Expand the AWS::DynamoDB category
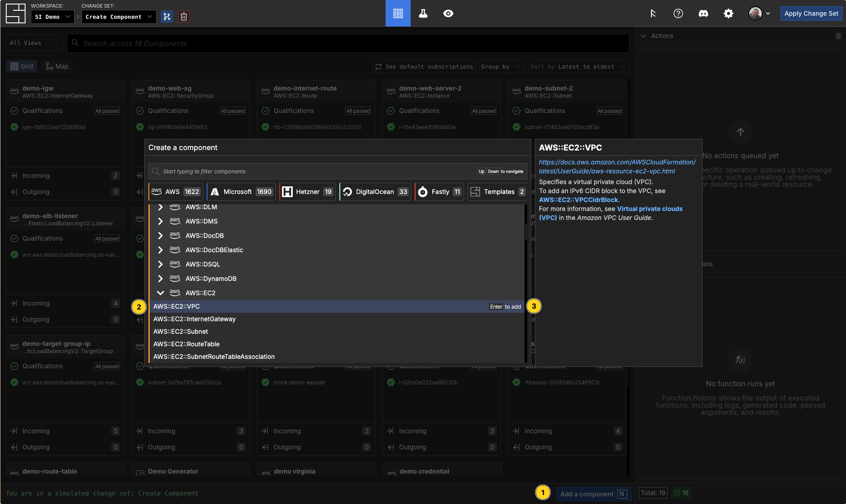The height and width of the screenshot is (504, 846). click(x=161, y=279)
